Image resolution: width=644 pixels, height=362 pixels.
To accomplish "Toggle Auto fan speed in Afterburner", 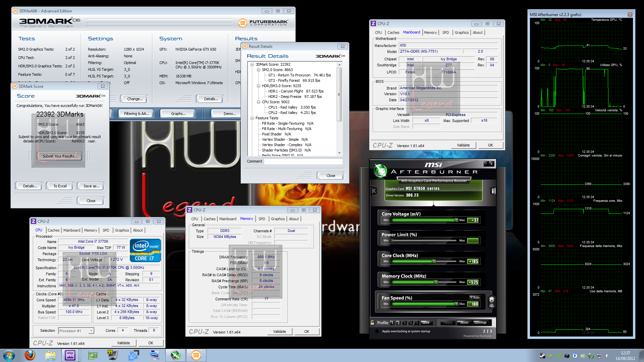I will pyautogui.click(x=475, y=297).
